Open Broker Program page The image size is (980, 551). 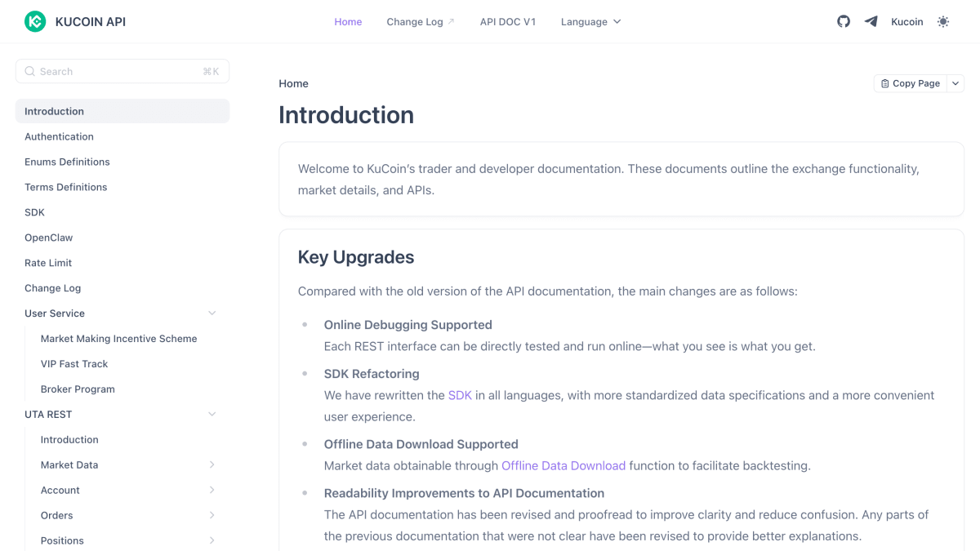[x=78, y=389]
